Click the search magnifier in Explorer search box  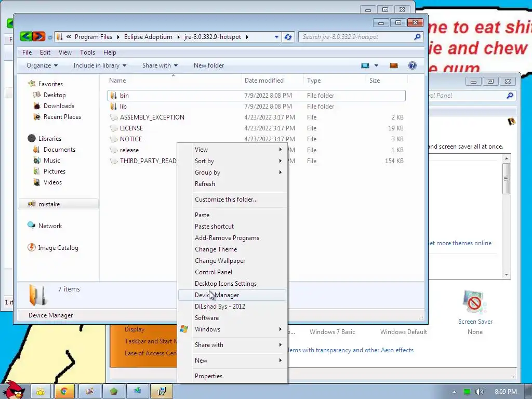[417, 37]
